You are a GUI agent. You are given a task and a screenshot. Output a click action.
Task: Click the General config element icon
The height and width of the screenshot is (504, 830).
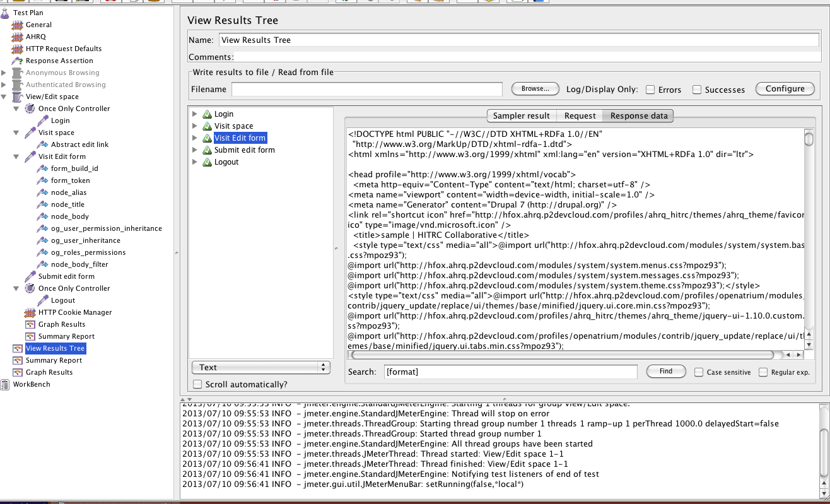point(18,25)
